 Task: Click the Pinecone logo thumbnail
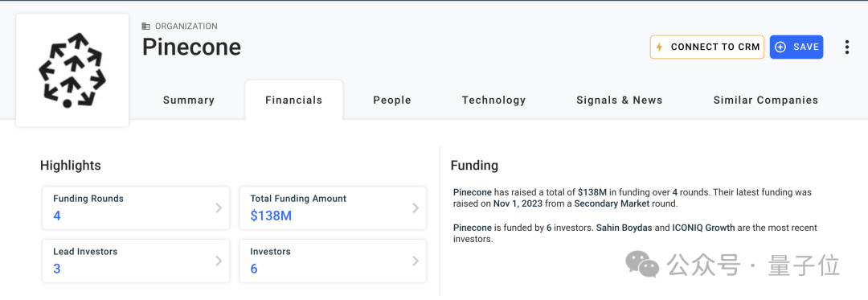72,70
